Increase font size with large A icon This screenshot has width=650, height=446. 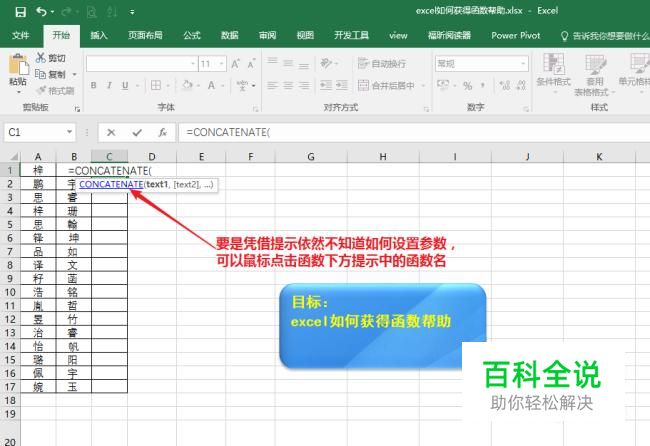[235, 64]
